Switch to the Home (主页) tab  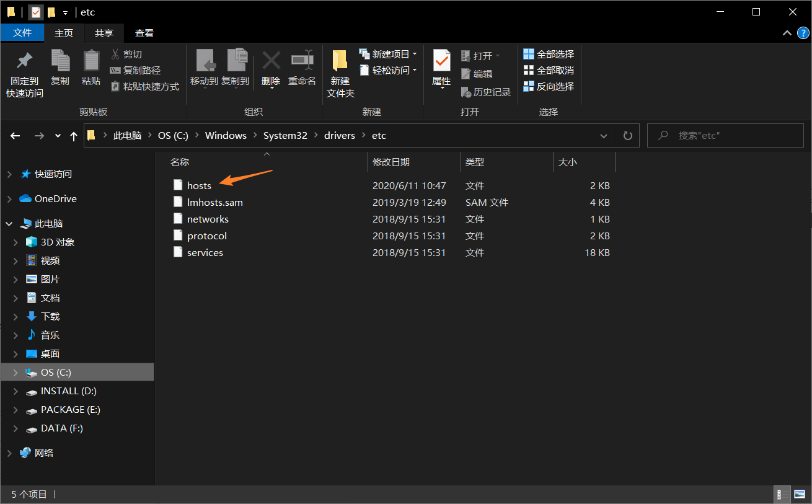click(x=64, y=33)
